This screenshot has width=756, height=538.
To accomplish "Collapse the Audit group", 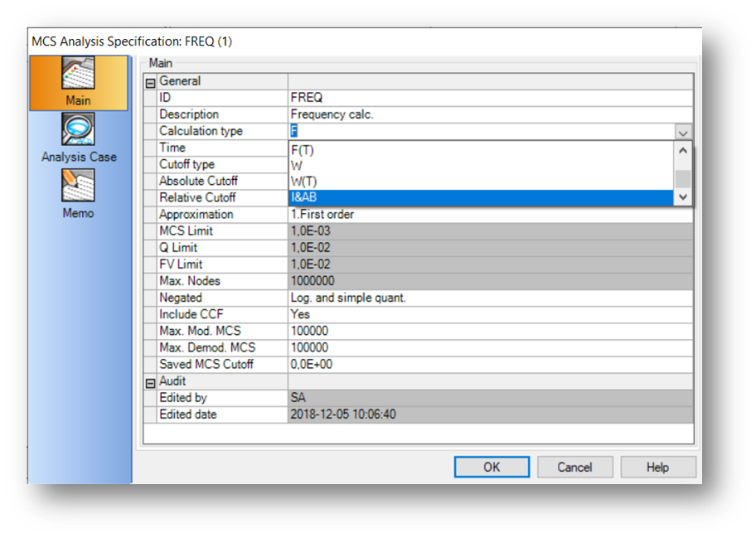I will (x=151, y=382).
